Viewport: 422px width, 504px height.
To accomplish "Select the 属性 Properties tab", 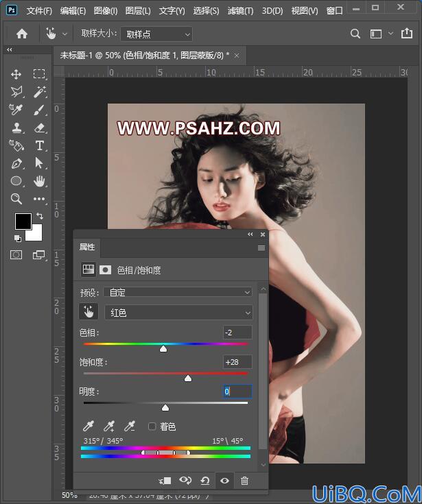I will pos(87,247).
